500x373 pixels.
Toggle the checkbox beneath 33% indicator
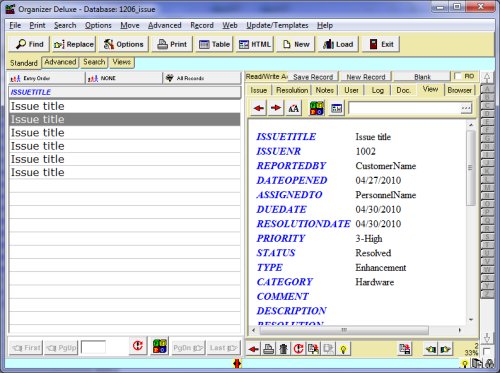[x=486, y=351]
